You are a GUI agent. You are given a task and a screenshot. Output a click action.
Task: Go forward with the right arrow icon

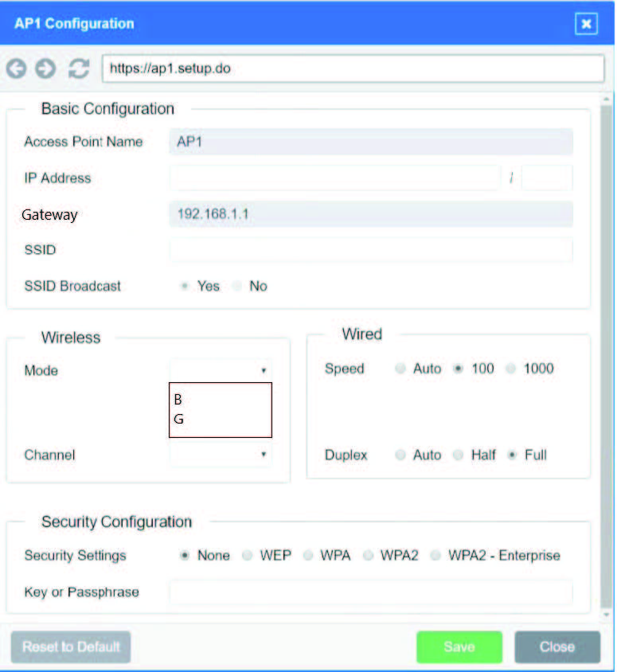click(45, 68)
